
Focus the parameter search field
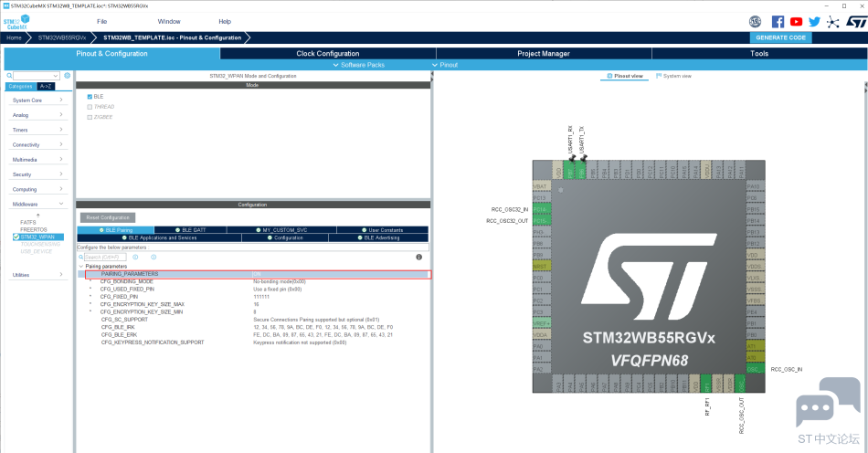pyautogui.click(x=105, y=258)
